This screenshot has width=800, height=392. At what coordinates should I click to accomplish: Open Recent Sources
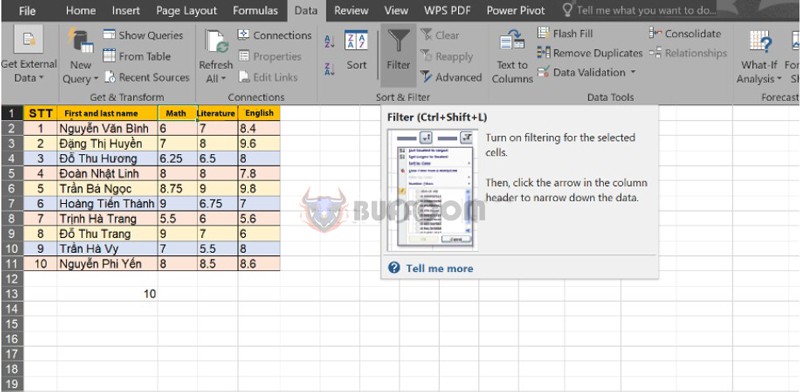pos(147,78)
